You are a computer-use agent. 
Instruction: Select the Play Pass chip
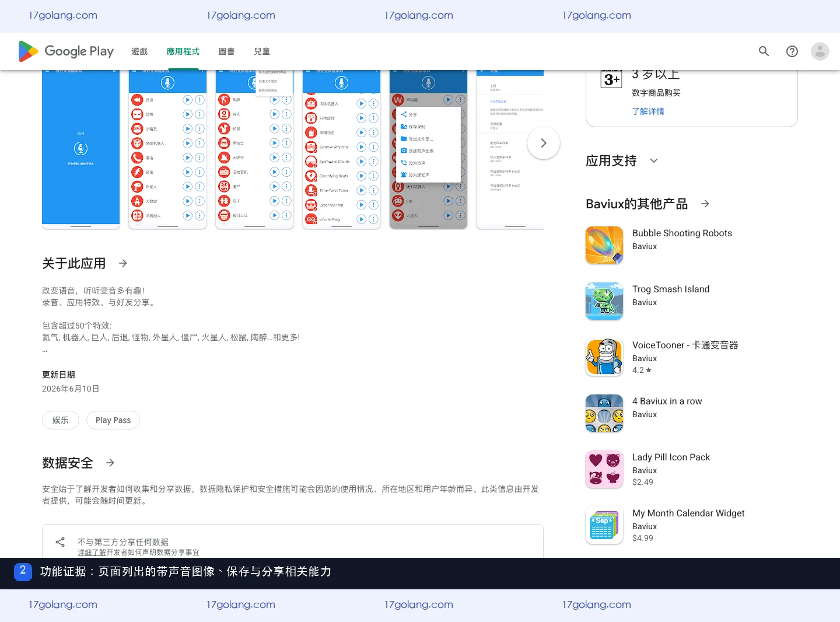[x=113, y=420]
